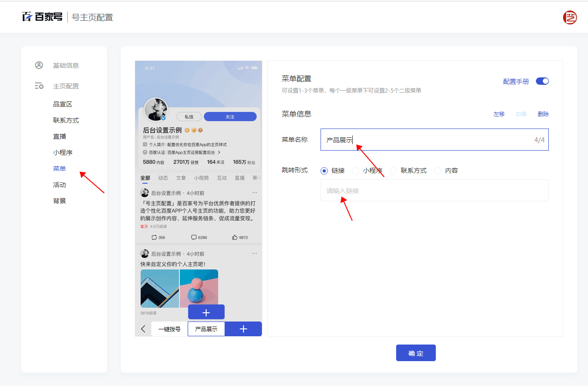Click the 基础信息 person icon in sidebar
Screen dimensions: 588x386
point(39,65)
